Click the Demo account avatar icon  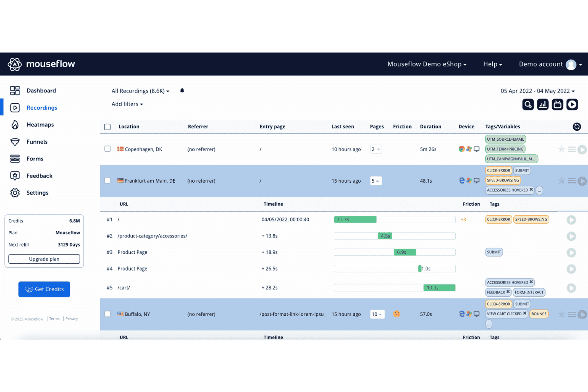coord(571,64)
